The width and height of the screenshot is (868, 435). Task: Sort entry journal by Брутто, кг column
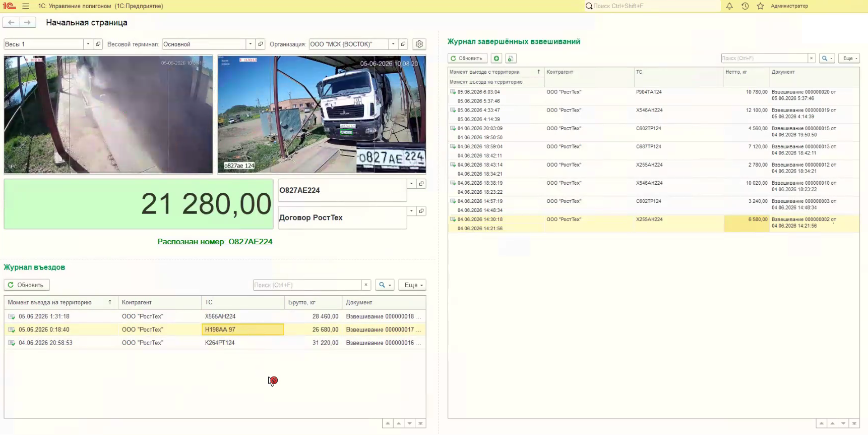[314, 302]
